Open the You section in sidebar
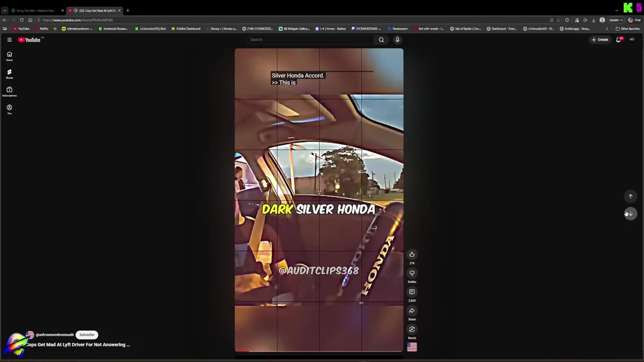This screenshot has height=362, width=644. (9, 109)
